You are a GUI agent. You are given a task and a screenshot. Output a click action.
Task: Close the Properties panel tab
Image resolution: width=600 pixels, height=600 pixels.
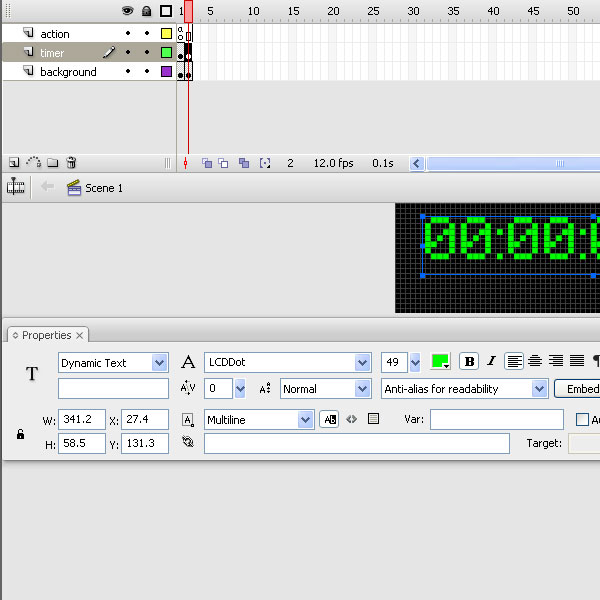(x=80, y=336)
